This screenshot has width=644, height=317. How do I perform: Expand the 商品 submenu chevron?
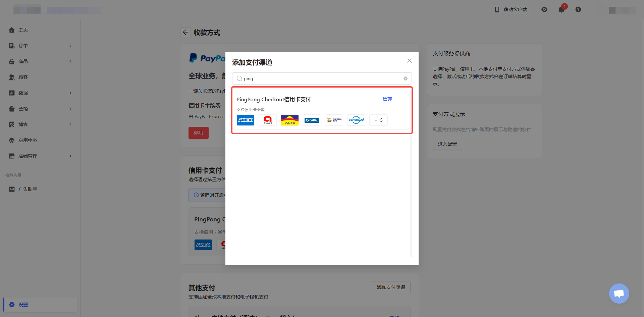point(70,61)
